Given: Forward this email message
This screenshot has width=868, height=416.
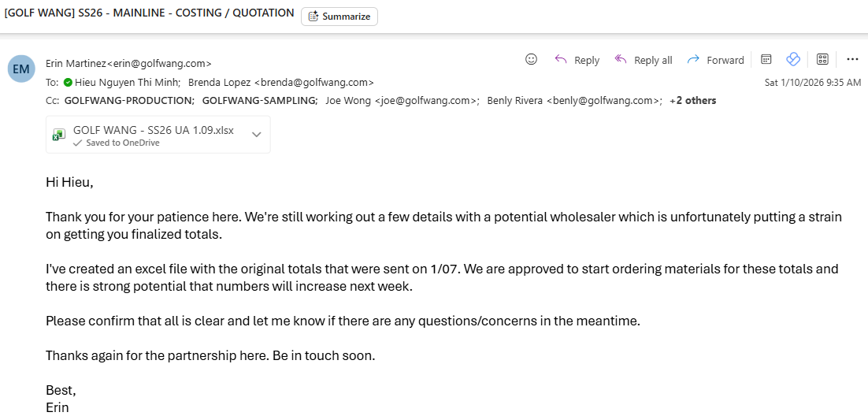Looking at the screenshot, I should click(715, 60).
